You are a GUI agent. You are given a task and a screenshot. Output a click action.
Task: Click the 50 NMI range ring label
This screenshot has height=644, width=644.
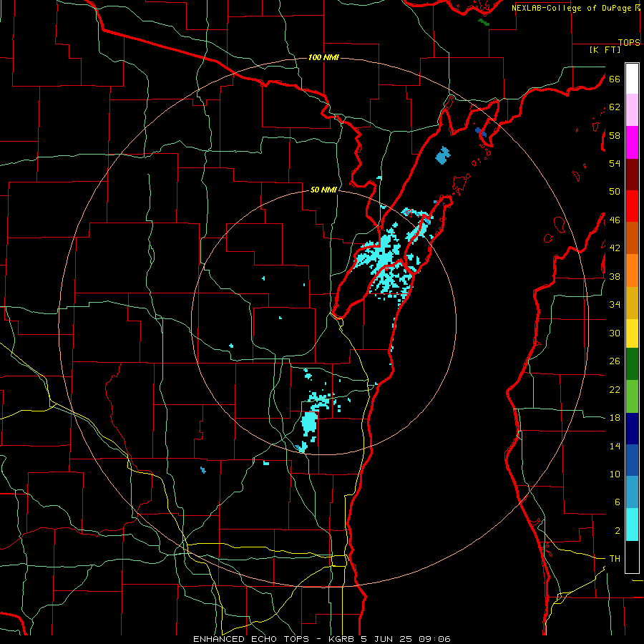323,190
